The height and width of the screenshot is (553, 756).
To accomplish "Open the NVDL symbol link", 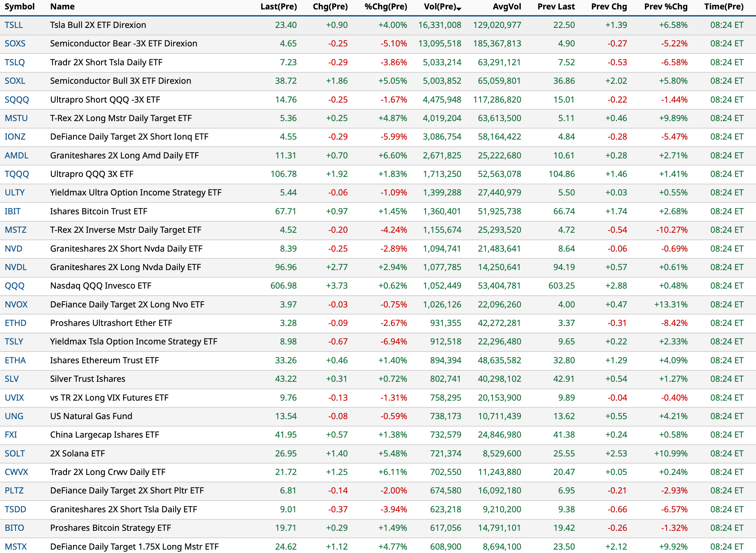I will tap(16, 267).
